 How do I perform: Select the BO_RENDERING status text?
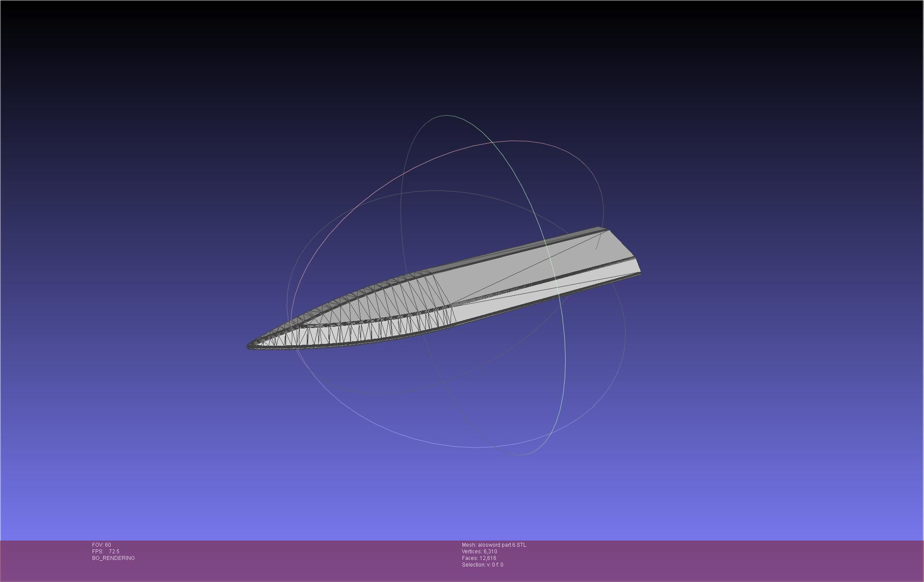point(113,558)
